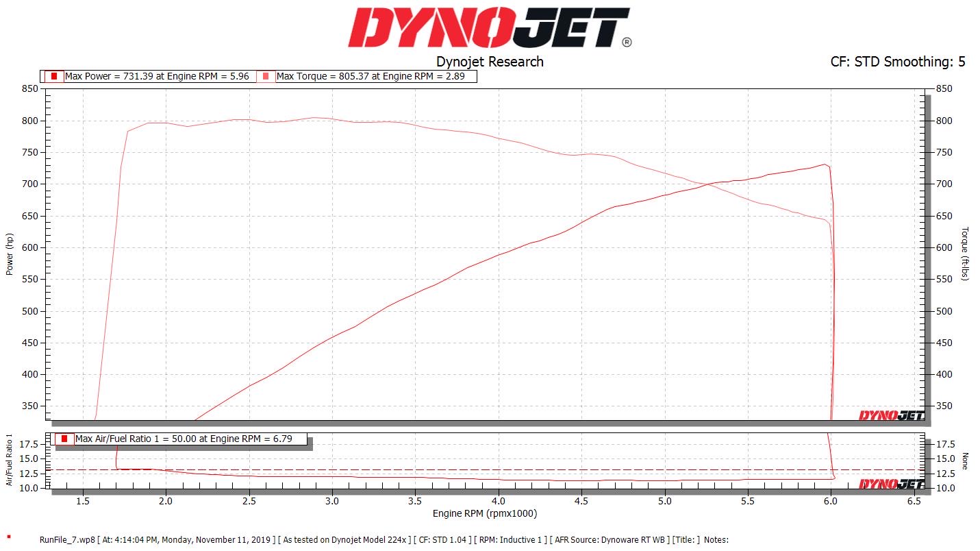Click the Max Air/Fuel Ratio legend swatch
The image size is (980, 551).
[x=64, y=439]
